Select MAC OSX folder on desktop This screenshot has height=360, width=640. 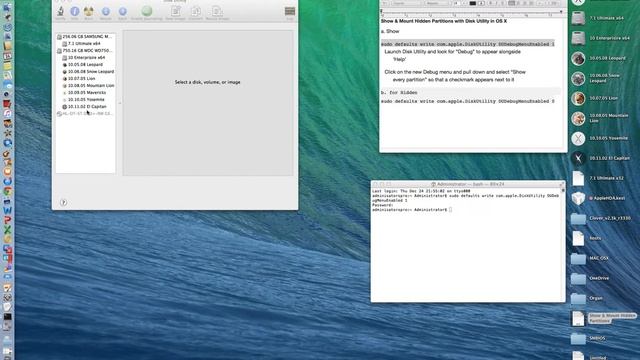tap(578, 258)
